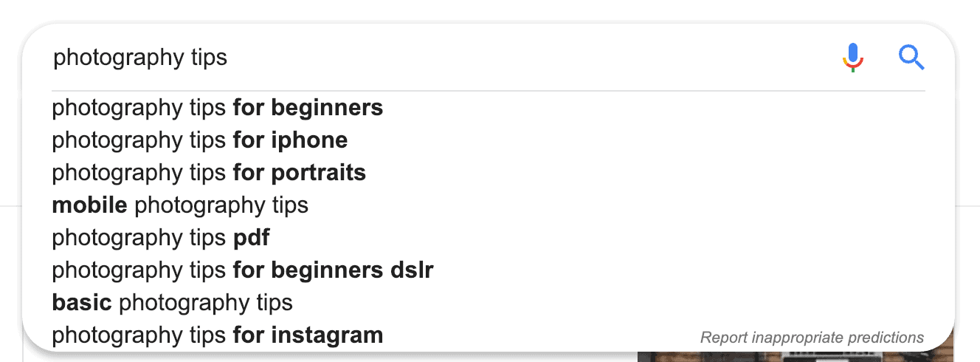The image size is (980, 362).
Task: Click the autocomplete entry ending in "dslr"
Action: 243,270
